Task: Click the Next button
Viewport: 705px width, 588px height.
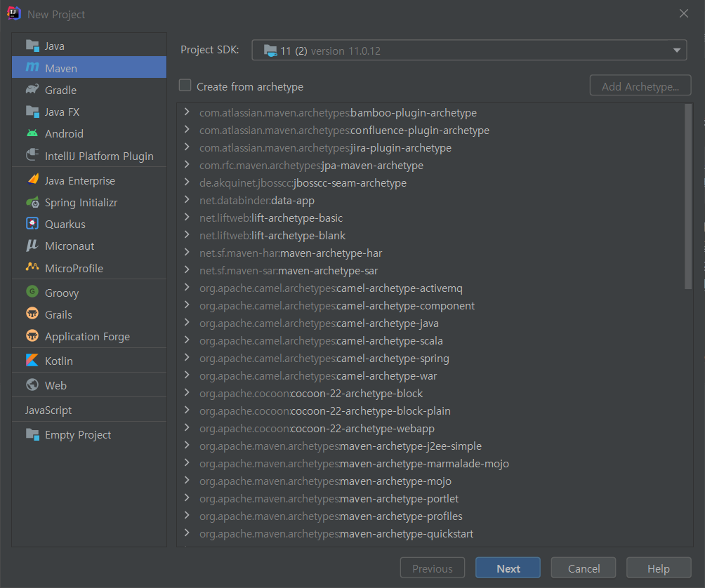Action: [x=508, y=568]
